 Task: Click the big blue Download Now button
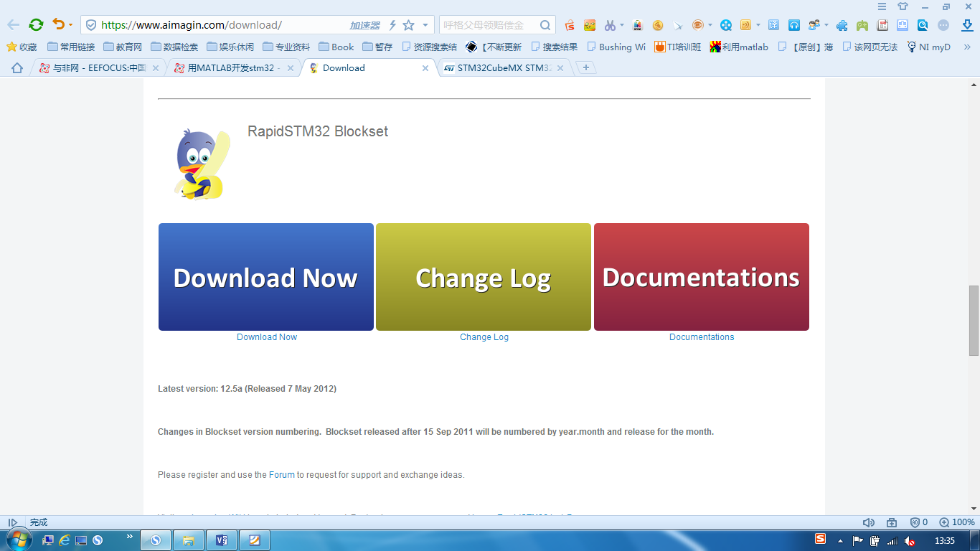click(266, 277)
